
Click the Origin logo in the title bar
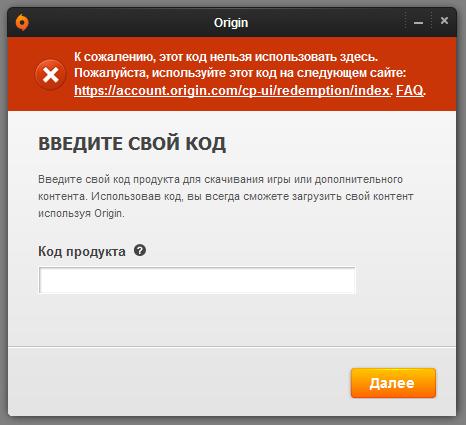(x=22, y=22)
